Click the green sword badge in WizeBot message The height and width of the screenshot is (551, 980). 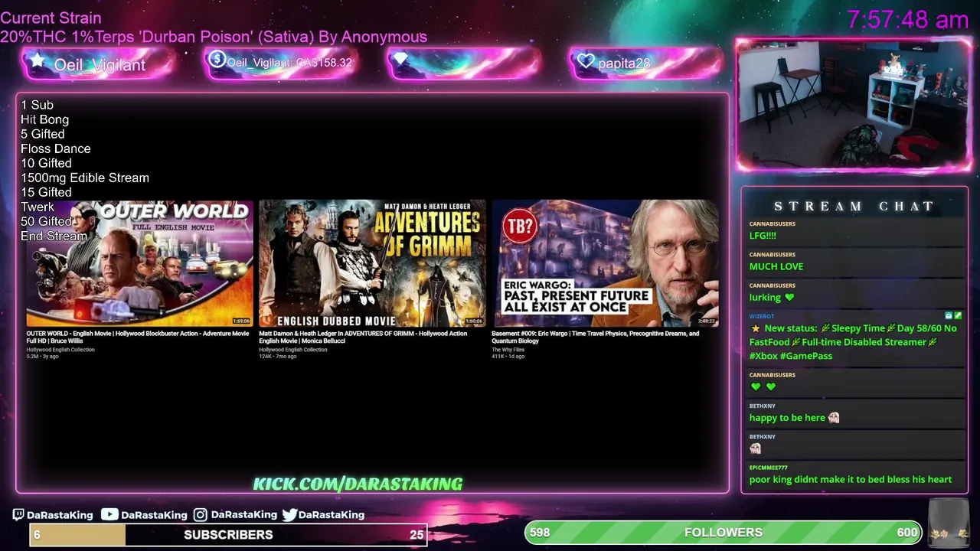click(957, 315)
